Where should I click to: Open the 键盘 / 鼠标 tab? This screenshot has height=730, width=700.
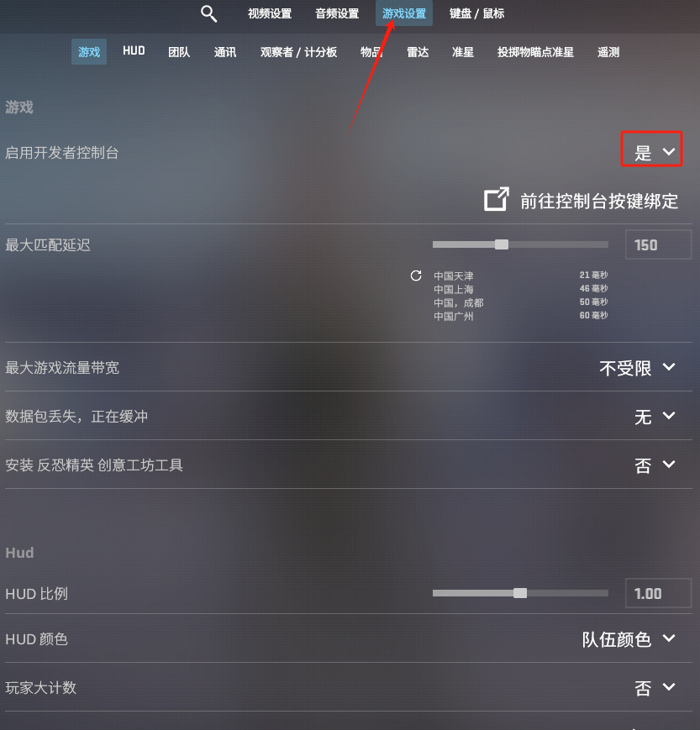coord(476,13)
